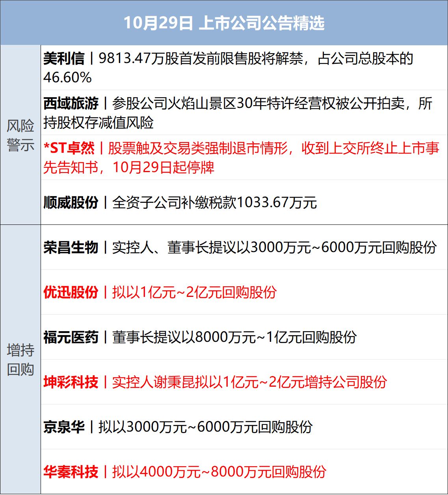Image resolution: width=448 pixels, height=495 pixels.
Task: Click the red 坤彩科技 company name
Action: click(71, 382)
